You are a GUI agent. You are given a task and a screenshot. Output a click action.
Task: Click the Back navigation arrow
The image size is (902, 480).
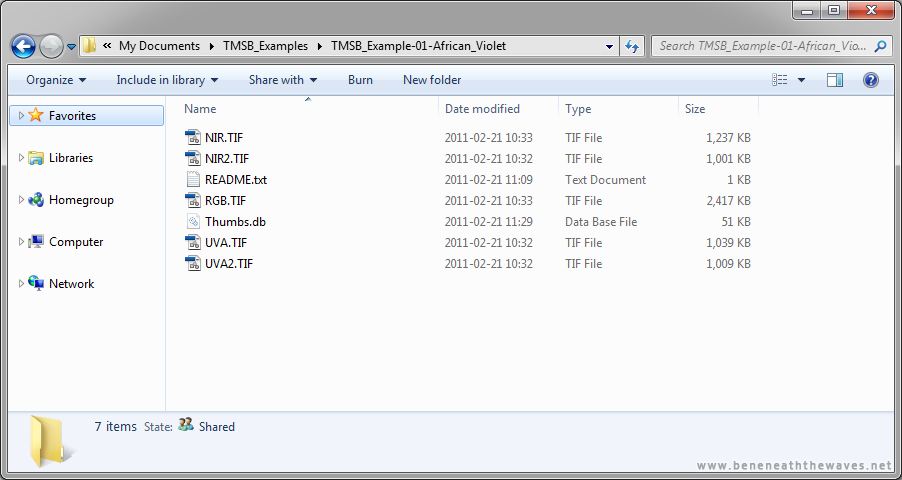tap(23, 47)
